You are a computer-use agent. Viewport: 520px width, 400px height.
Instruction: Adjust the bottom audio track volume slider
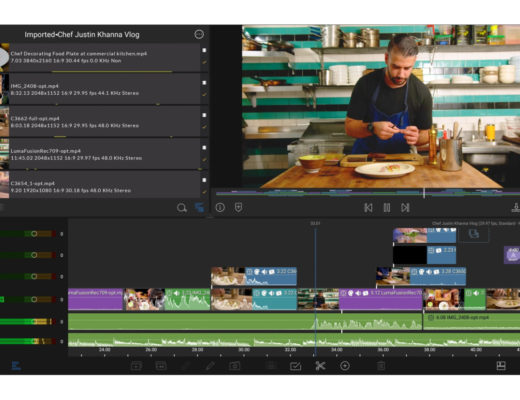tap(34, 341)
